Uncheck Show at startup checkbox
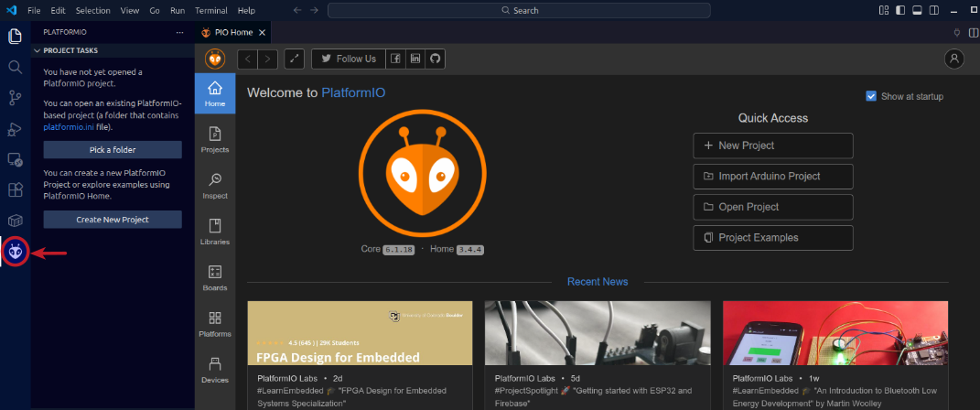Viewport: 980px width, 410px height. 871,96
